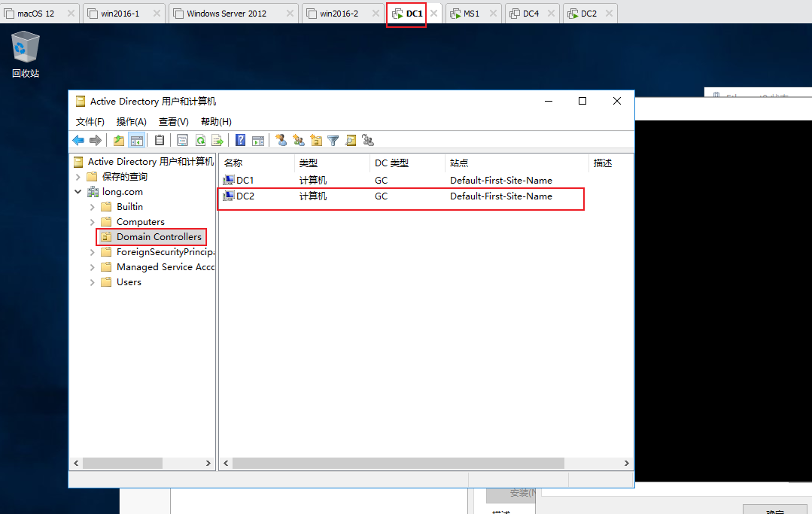Sort by the 站点 column header
This screenshot has height=514, width=812.
pyautogui.click(x=516, y=163)
